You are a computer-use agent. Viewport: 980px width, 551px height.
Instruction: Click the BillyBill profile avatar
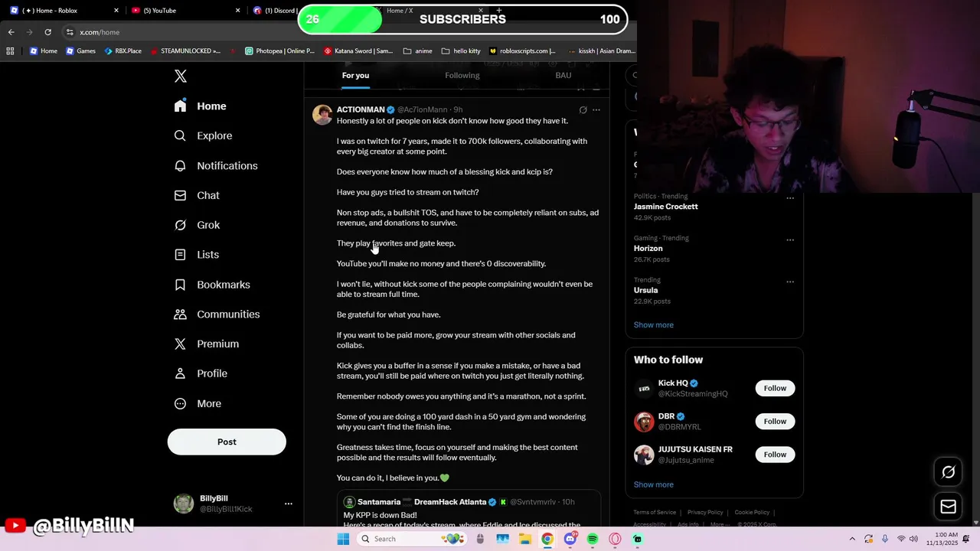184,504
